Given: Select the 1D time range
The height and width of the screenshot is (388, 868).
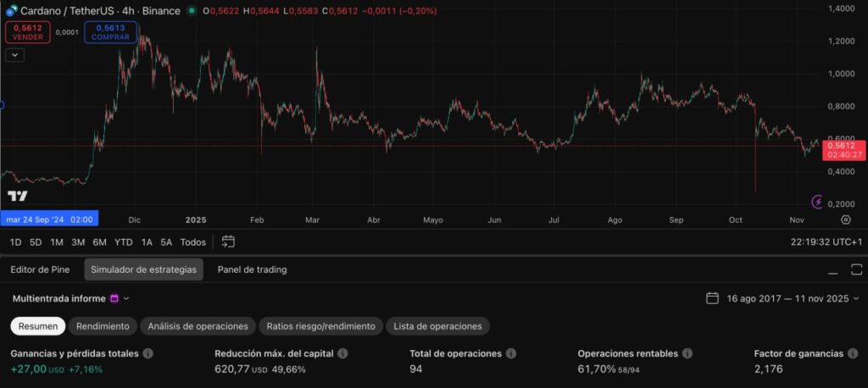Looking at the screenshot, I should pyautogui.click(x=15, y=242).
